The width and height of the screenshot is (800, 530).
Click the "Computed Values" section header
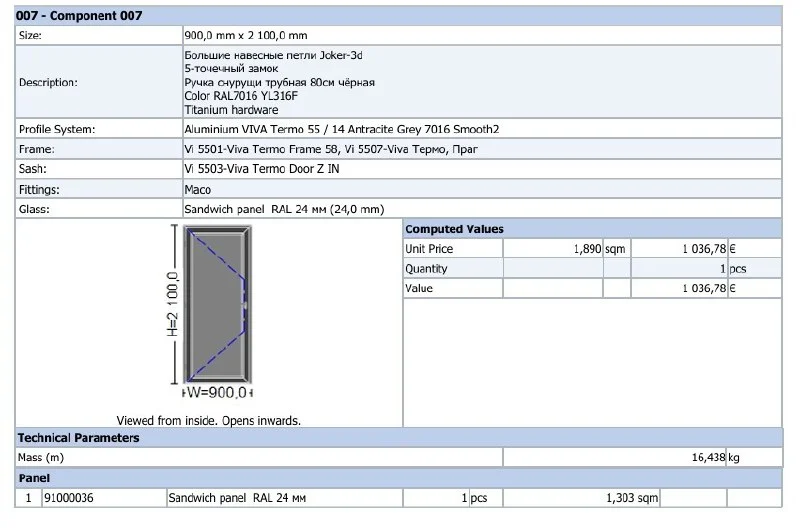click(454, 229)
